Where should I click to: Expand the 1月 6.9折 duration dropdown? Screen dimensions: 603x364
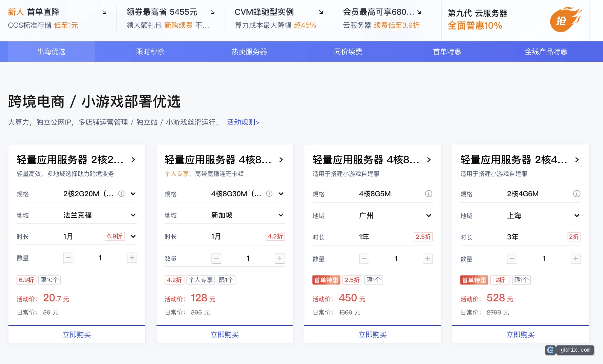tap(133, 236)
